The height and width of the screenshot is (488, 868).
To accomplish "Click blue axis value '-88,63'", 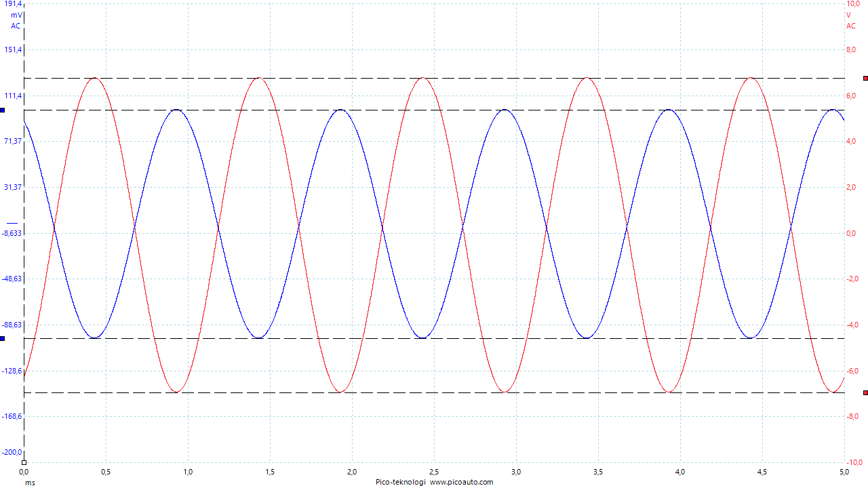I will pos(12,325).
